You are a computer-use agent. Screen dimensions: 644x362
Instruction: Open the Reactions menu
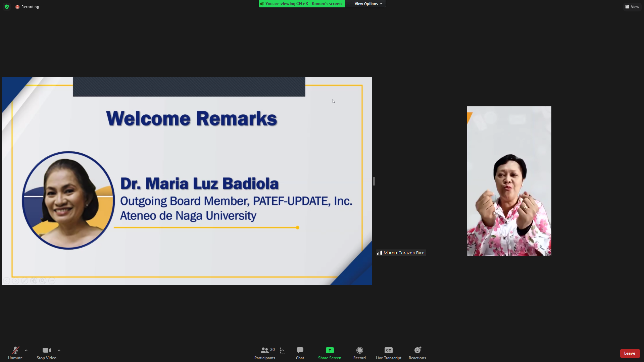coord(417,353)
